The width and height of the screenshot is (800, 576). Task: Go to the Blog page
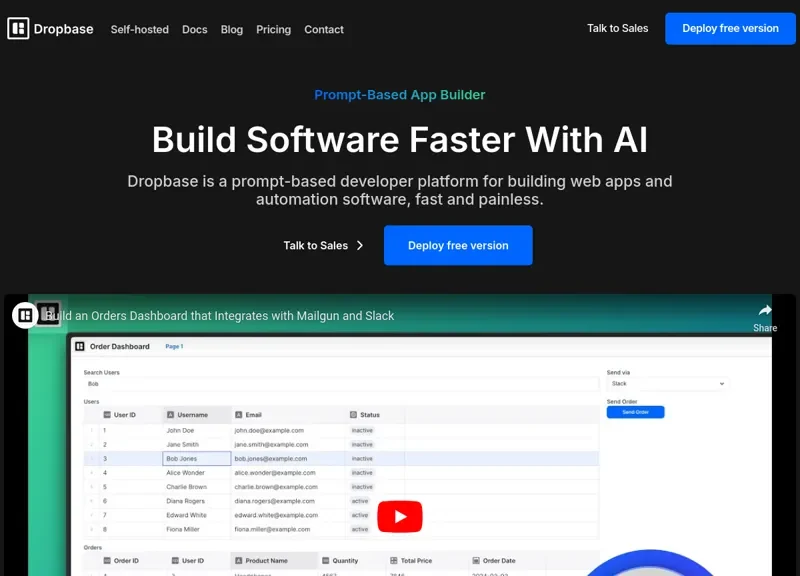click(232, 30)
